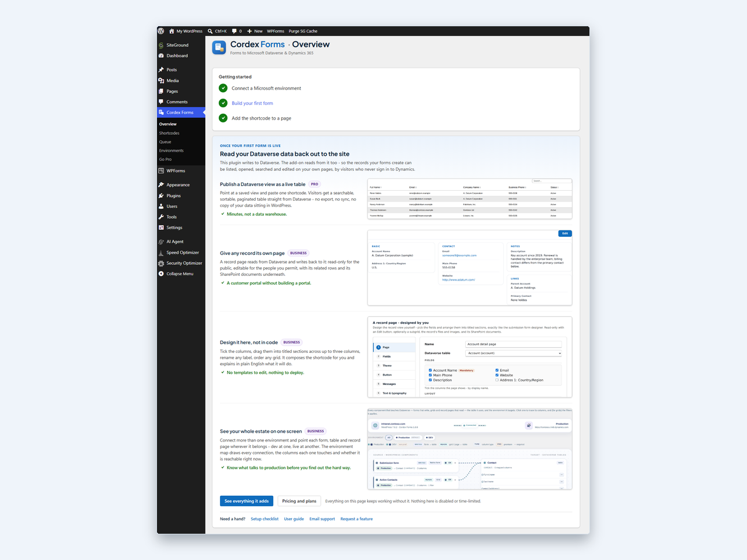Screen dimensions: 747x560
Task: Click the Cordex Forms logo in page header
Action: (219, 47)
